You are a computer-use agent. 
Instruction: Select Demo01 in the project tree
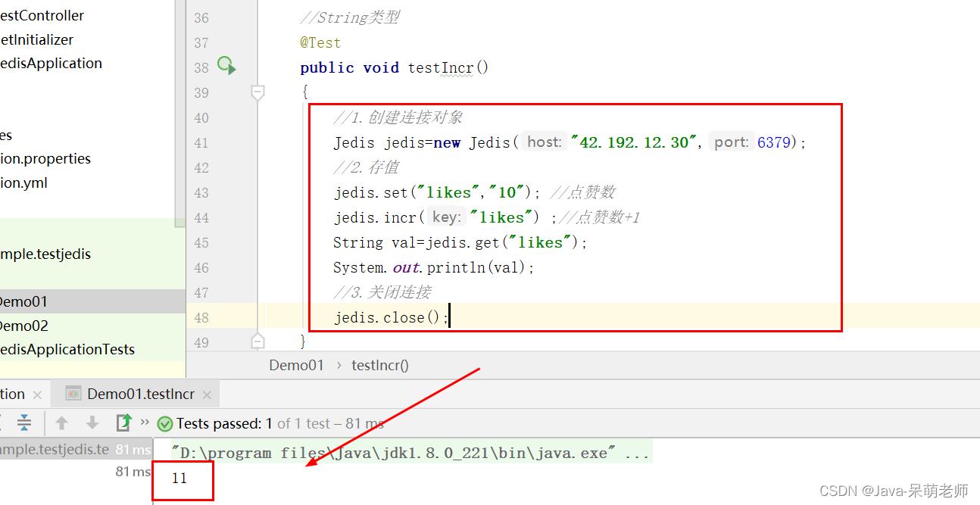23,301
